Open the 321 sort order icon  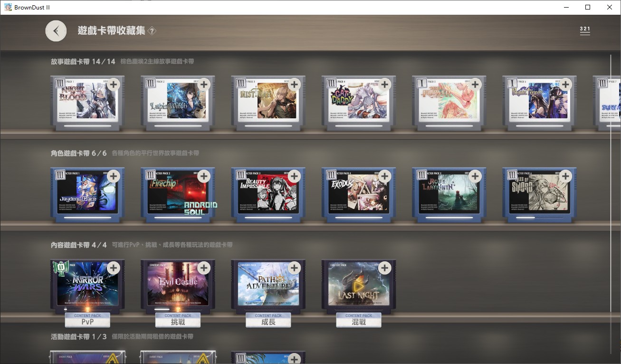coord(585,30)
